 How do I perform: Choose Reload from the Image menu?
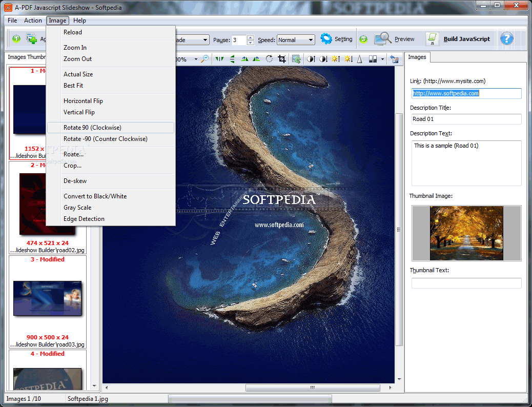pyautogui.click(x=111, y=32)
